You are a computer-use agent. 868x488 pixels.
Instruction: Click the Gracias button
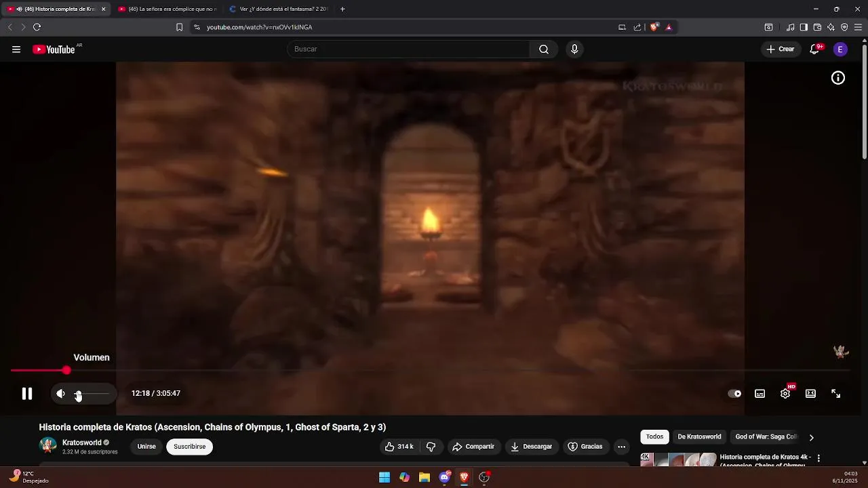585,447
